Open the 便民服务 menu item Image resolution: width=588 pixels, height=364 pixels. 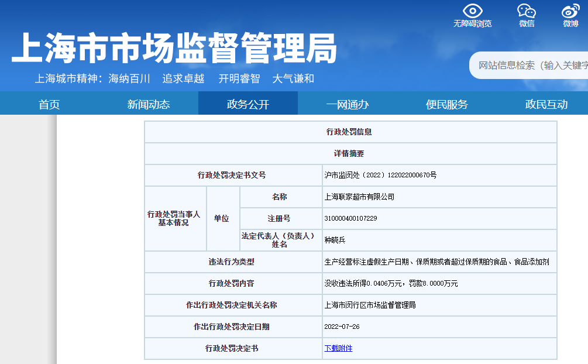446,104
